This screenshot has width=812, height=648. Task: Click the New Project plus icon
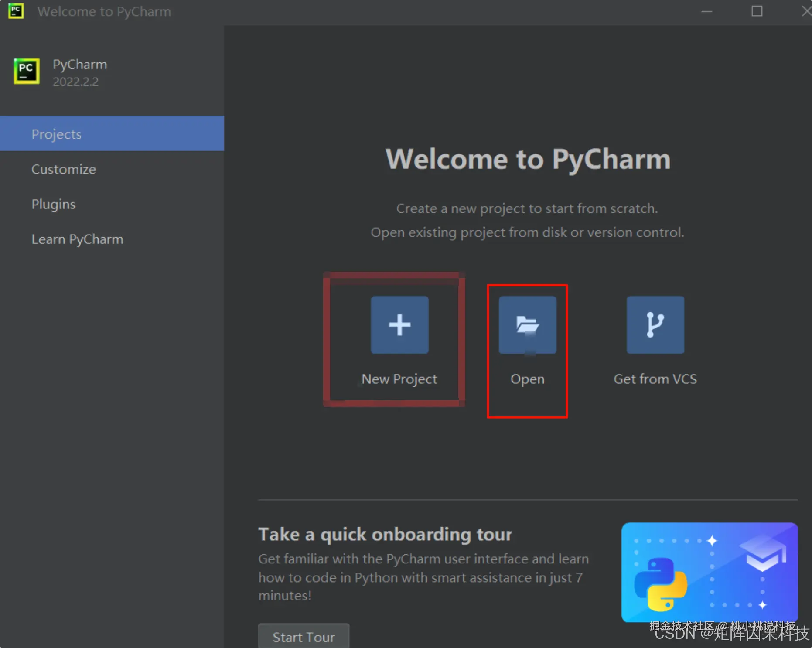point(399,325)
